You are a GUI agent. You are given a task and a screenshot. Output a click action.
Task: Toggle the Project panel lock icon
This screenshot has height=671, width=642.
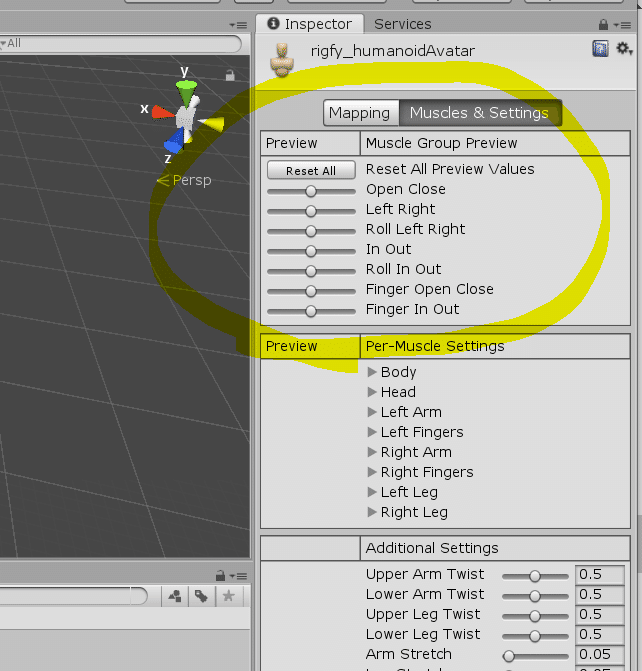click(x=220, y=576)
